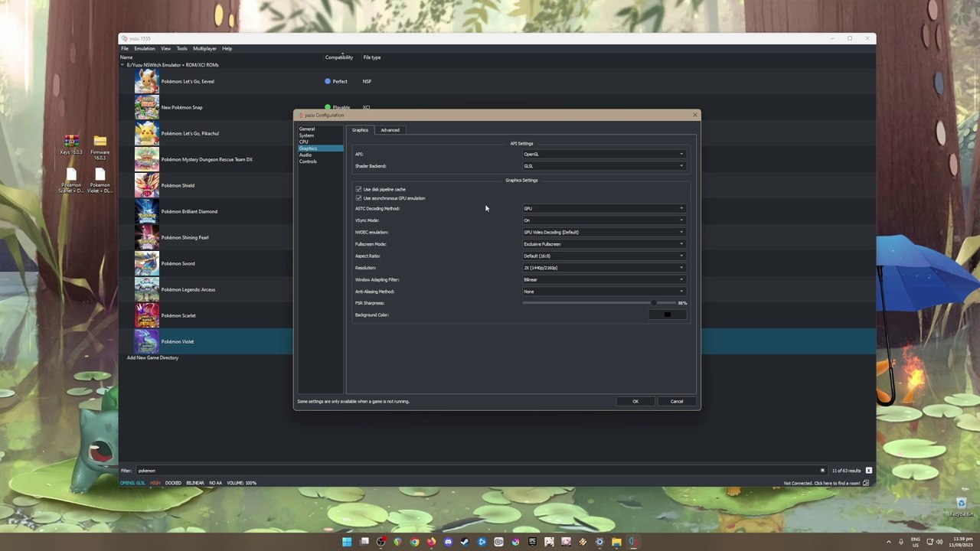Select Pokémon Legends: Arceus game icon
Screen dimensions: 980x551
click(x=147, y=289)
